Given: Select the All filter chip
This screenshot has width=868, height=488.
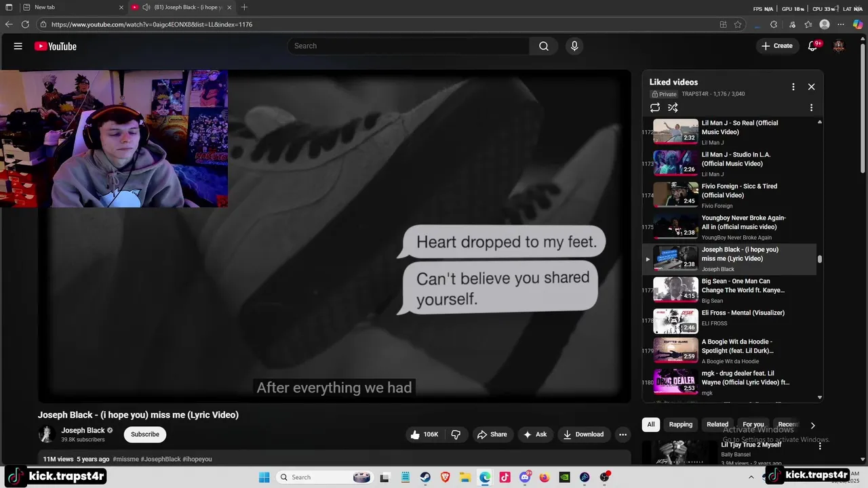Looking at the screenshot, I should 651,424.
